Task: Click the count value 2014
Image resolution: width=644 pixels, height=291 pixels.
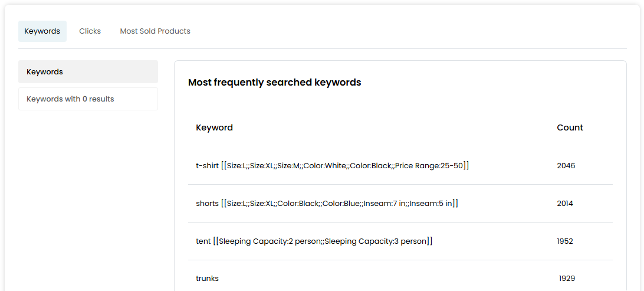Action: (565, 204)
